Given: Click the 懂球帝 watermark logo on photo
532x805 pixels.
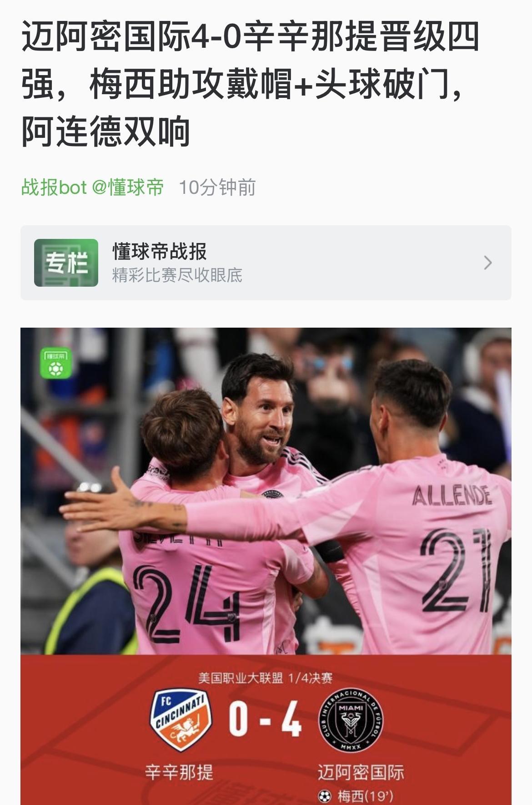Looking at the screenshot, I should click(56, 363).
